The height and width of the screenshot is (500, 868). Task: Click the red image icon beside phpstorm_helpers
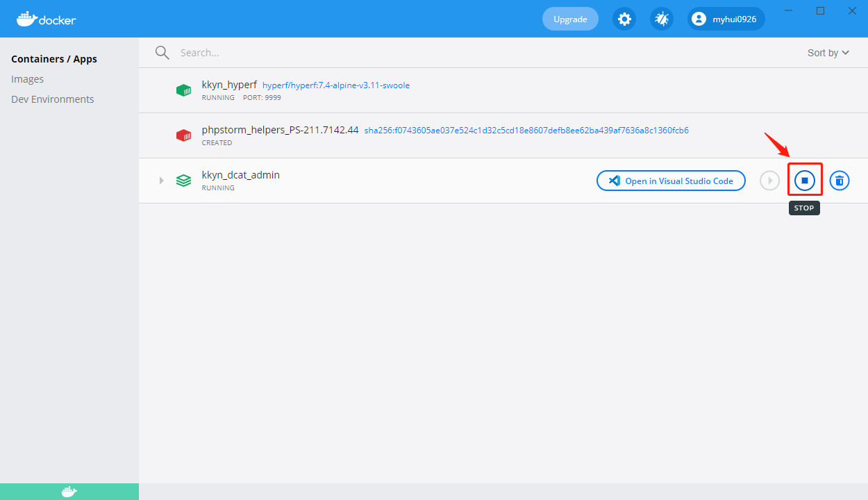pyautogui.click(x=183, y=135)
